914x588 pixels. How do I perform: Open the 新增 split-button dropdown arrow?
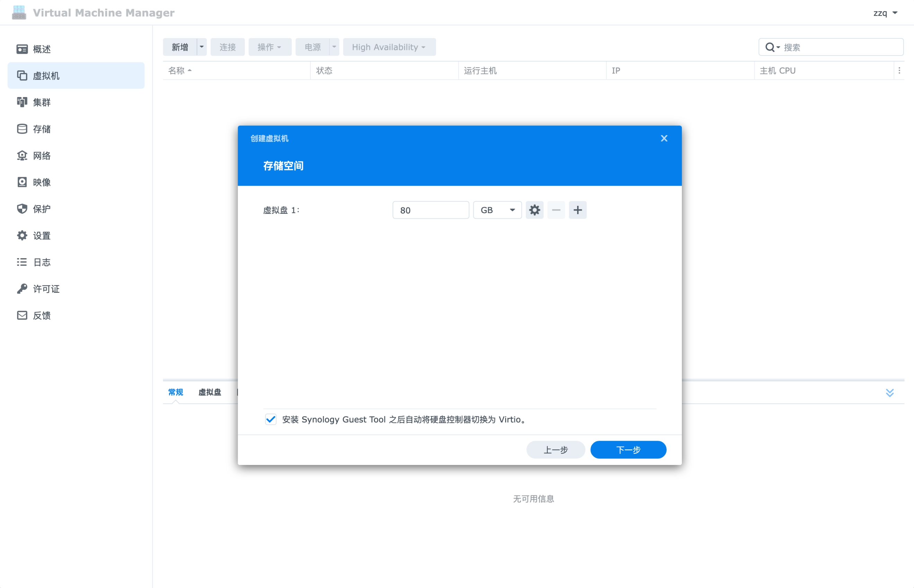pyautogui.click(x=202, y=47)
